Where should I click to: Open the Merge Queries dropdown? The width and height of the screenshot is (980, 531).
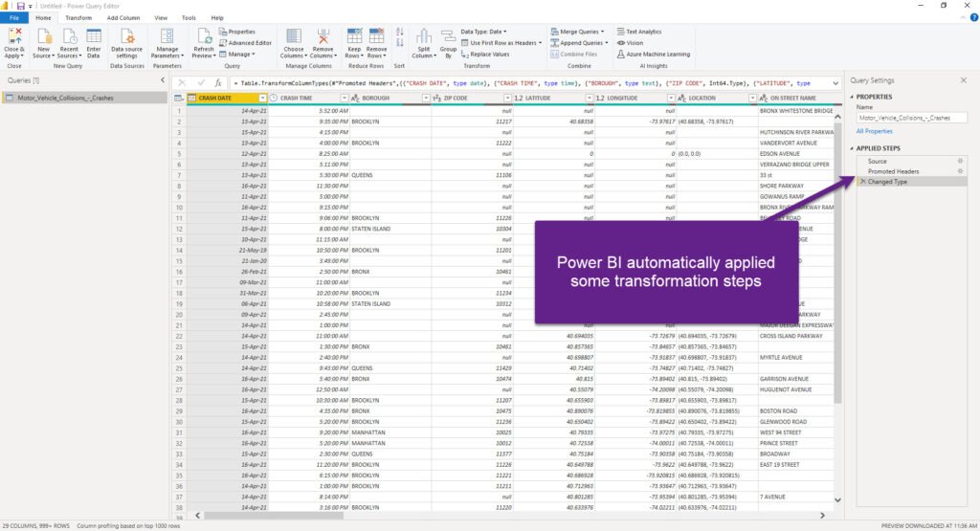click(577, 32)
